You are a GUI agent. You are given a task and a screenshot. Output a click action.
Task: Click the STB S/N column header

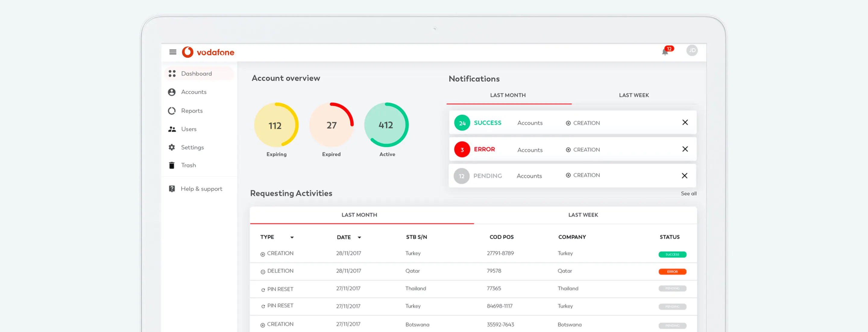point(416,237)
